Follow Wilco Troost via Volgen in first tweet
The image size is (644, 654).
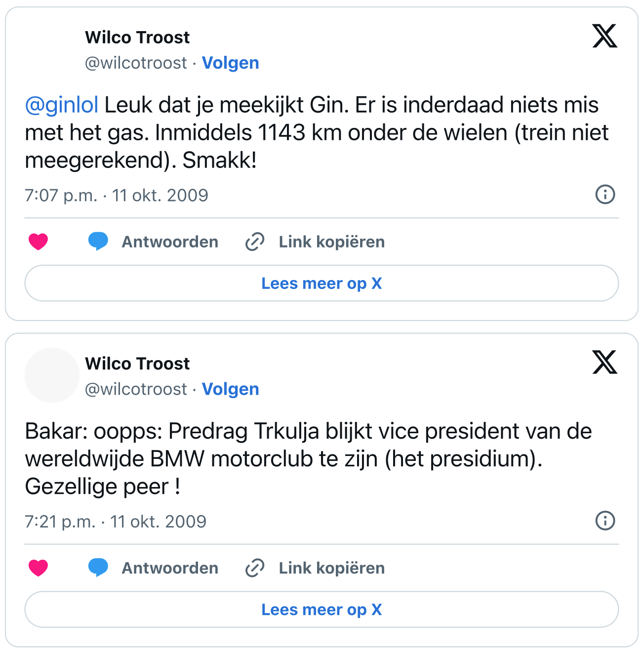point(231,63)
